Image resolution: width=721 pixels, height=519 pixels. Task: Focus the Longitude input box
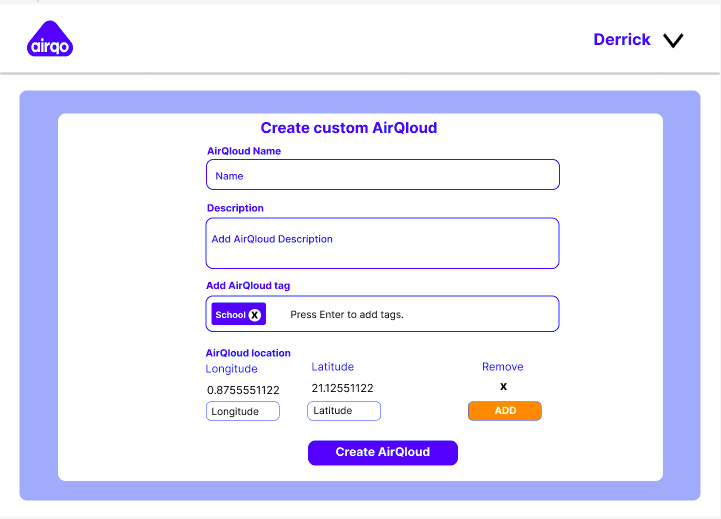242,411
